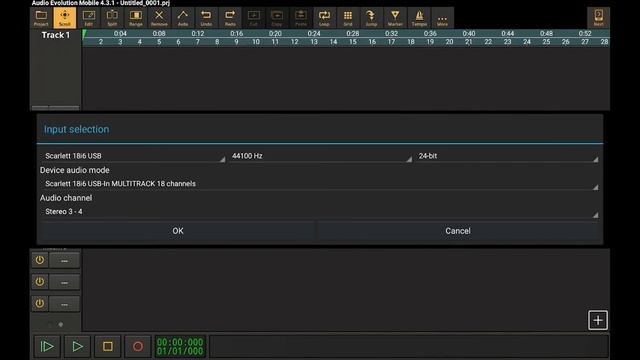Viewport: 640px width, 360px height.
Task: Toggle power on the first effect slot
Action: (x=40, y=260)
